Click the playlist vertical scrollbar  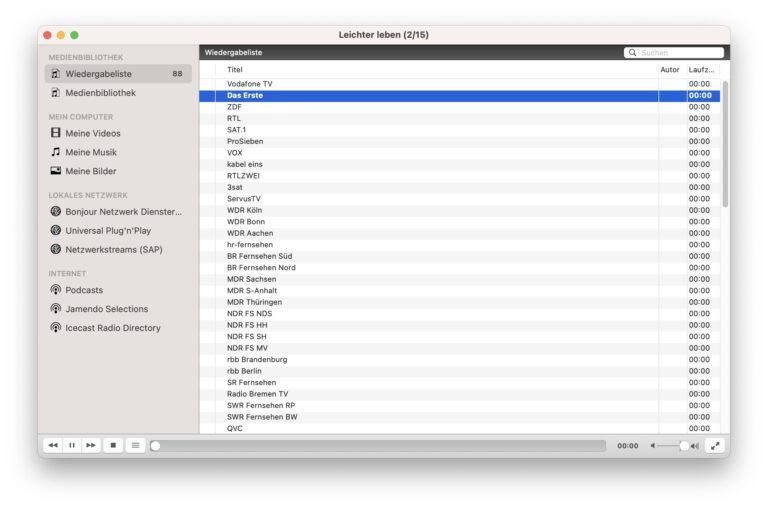point(725,144)
